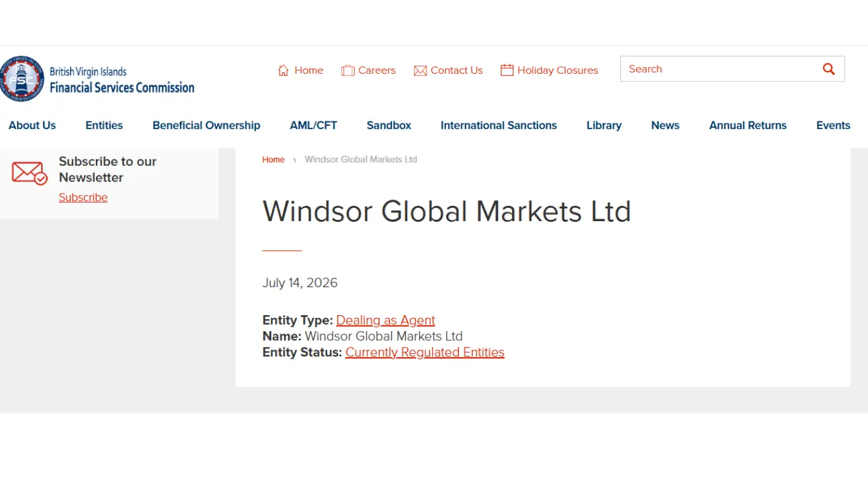Open the Careers link
The height and width of the screenshot is (488, 868).
(377, 71)
